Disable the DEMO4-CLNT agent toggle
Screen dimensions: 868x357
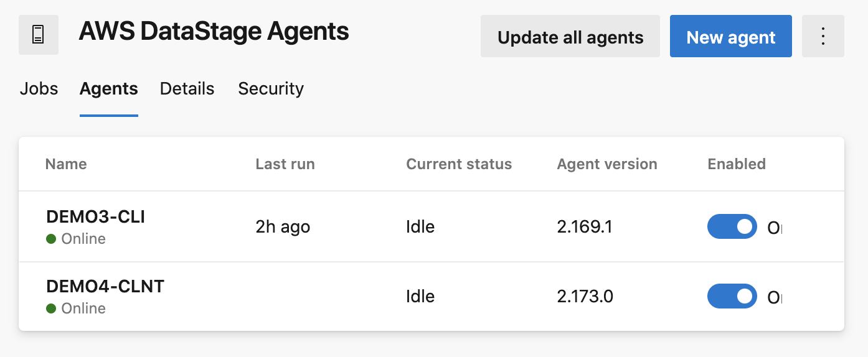[732, 297]
